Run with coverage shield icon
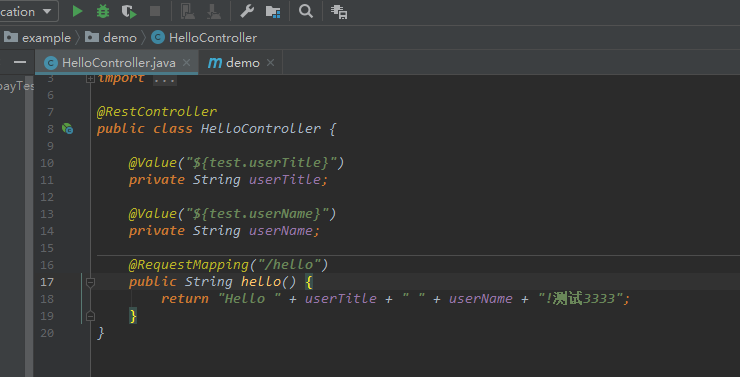This screenshot has width=740, height=377. click(x=128, y=11)
